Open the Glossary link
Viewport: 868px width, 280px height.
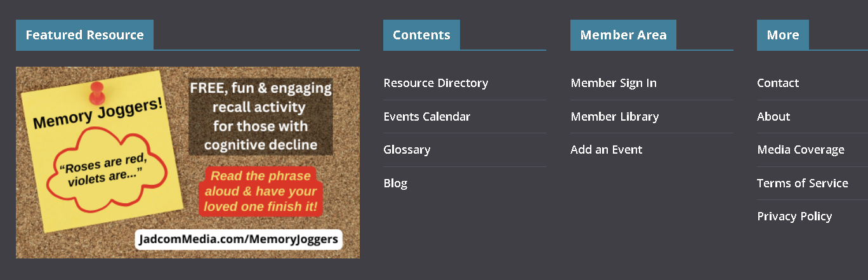(407, 150)
